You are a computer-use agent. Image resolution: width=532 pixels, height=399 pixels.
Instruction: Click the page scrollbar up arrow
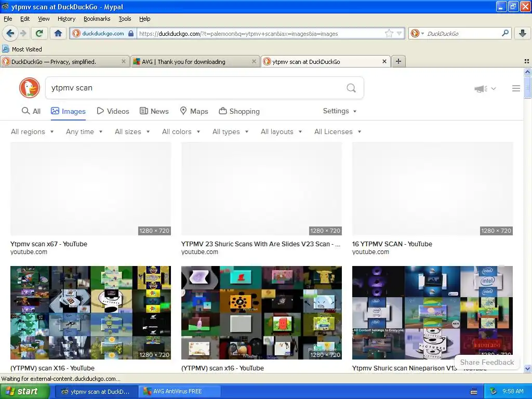click(x=527, y=72)
